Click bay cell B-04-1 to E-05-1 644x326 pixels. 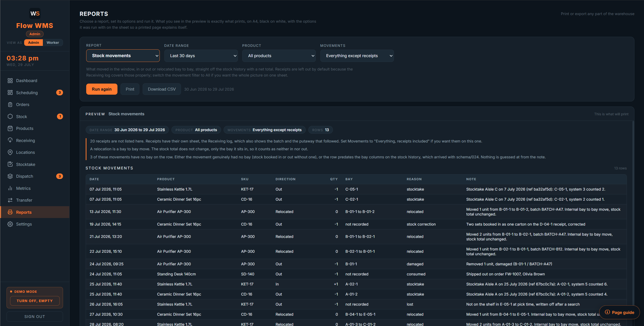tap(360, 314)
